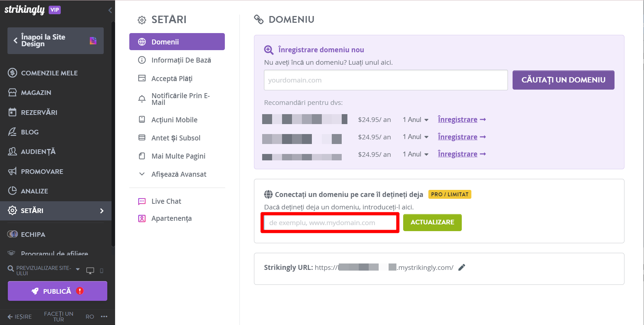Edit Strikingly URL with pencil icon
The height and width of the screenshot is (325, 644).
pos(462,267)
